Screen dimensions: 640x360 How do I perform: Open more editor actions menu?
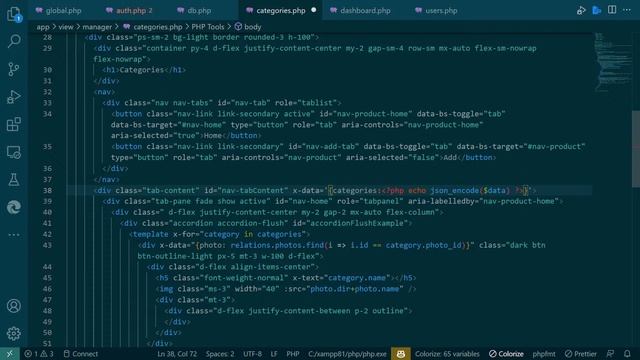click(x=627, y=10)
